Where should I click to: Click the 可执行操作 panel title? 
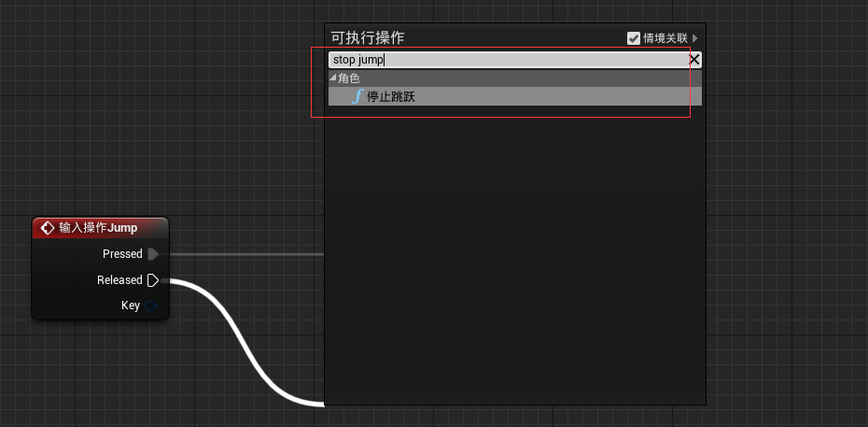(368, 37)
